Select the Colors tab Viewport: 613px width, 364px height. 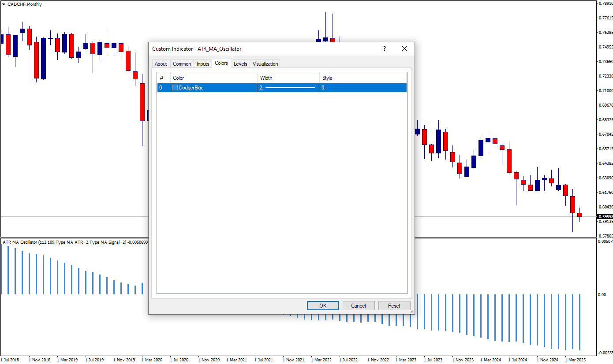click(221, 63)
